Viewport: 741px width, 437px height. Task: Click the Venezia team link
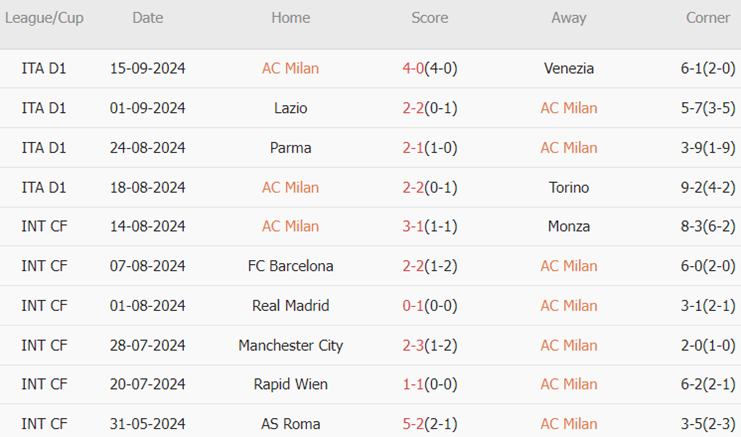(569, 69)
